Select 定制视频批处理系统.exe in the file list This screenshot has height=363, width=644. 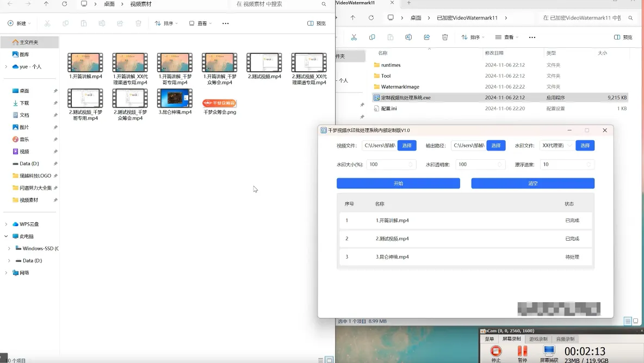point(405,98)
